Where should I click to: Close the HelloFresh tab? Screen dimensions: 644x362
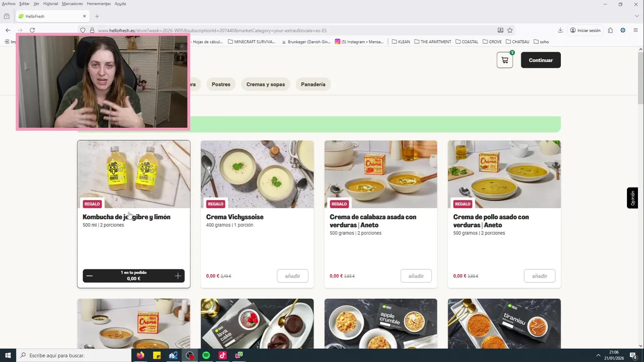(85, 16)
